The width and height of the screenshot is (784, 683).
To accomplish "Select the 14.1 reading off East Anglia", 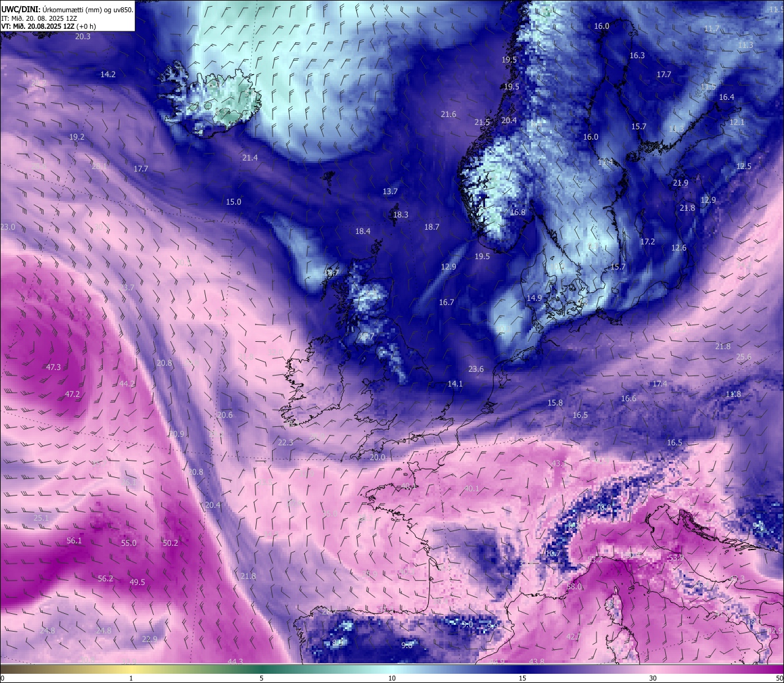I will tap(455, 384).
